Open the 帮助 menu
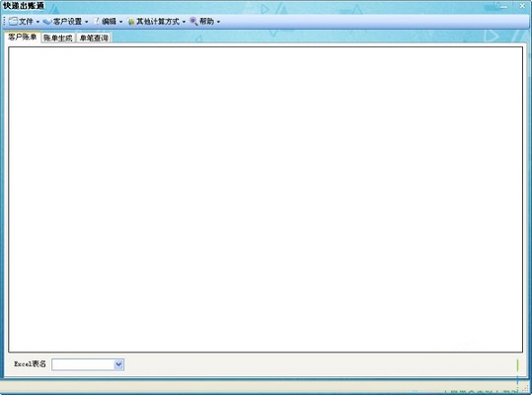532x395 pixels. click(205, 22)
